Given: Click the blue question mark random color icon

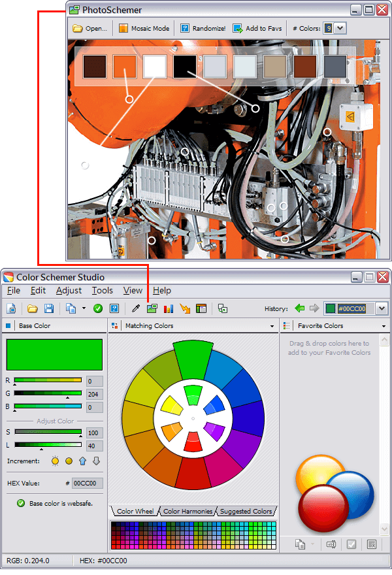Looking at the screenshot, I should 114,308.
